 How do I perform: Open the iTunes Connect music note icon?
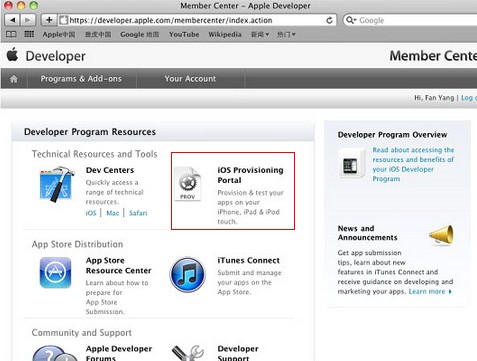tap(188, 274)
